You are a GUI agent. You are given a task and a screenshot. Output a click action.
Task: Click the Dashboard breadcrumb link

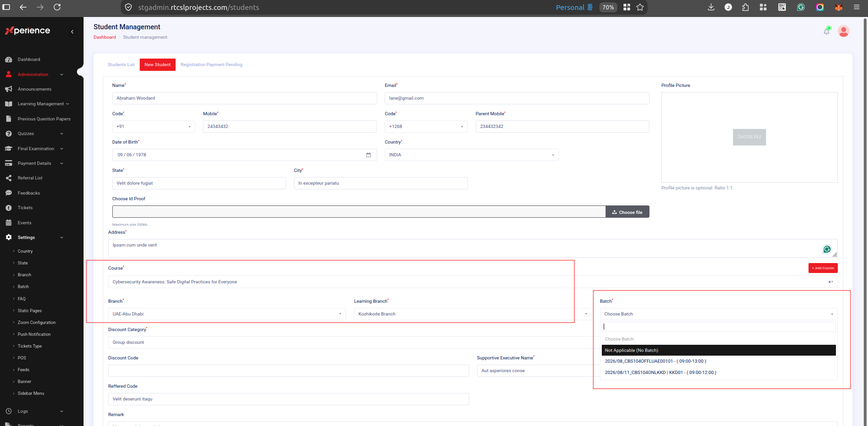click(105, 37)
